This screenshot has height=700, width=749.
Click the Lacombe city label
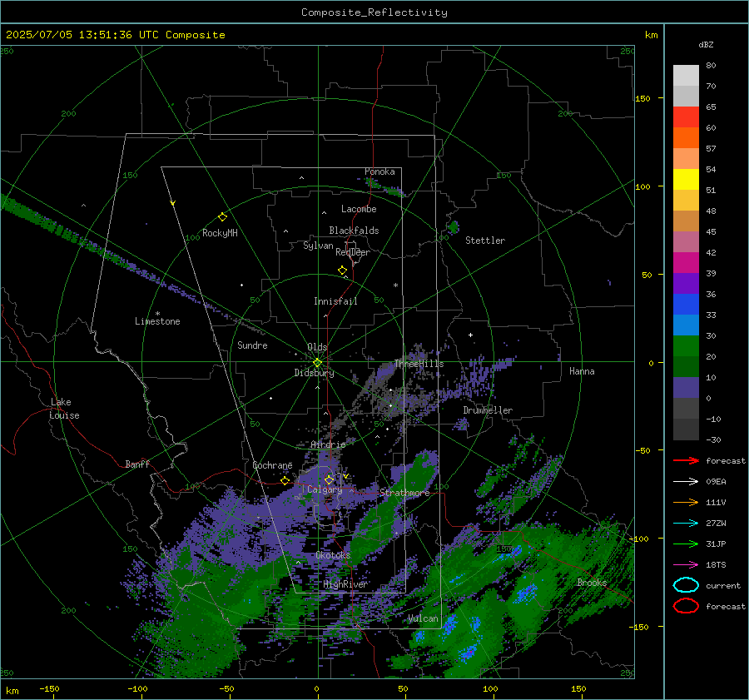359,209
